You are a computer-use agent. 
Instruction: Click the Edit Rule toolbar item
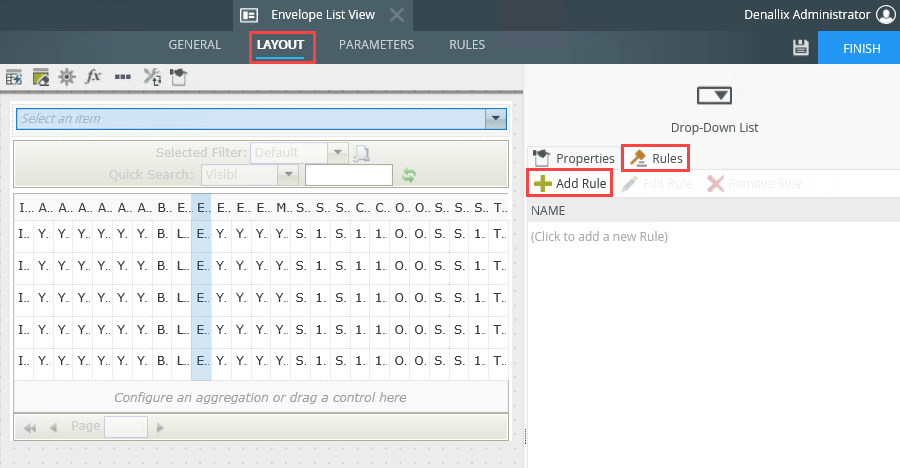click(657, 184)
